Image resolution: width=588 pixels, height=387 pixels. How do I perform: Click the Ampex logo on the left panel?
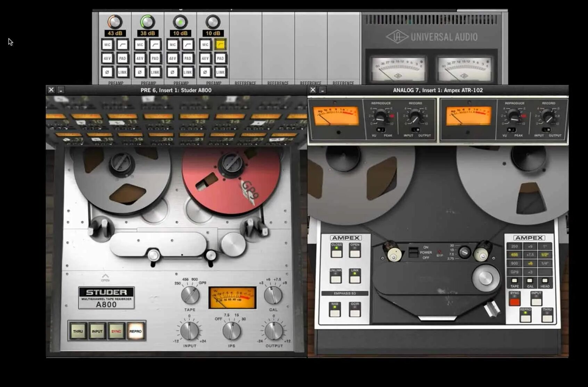(346, 238)
